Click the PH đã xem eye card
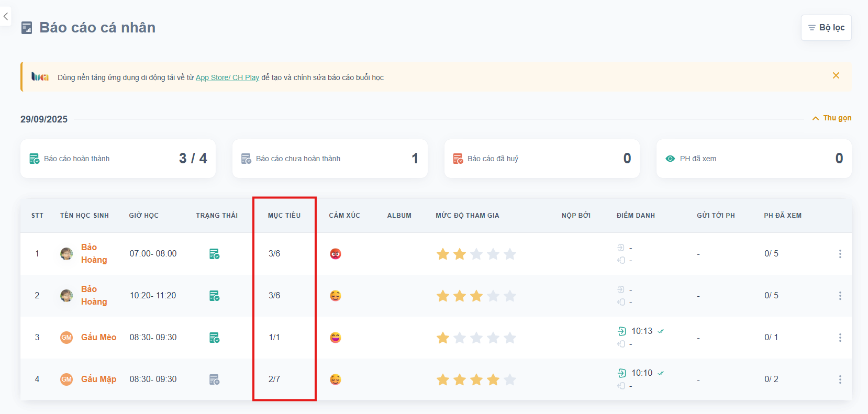The image size is (868, 414). tap(753, 159)
